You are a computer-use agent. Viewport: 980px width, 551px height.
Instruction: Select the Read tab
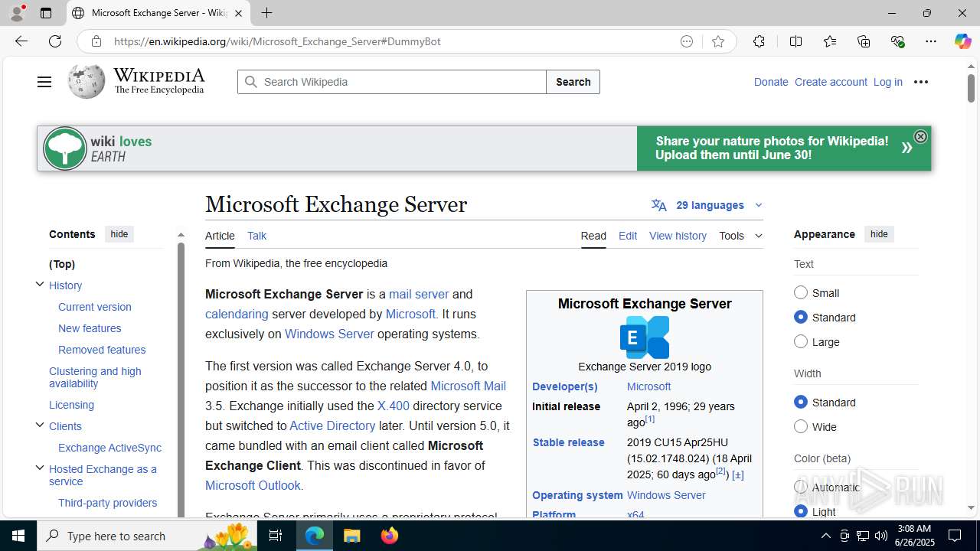593,236
